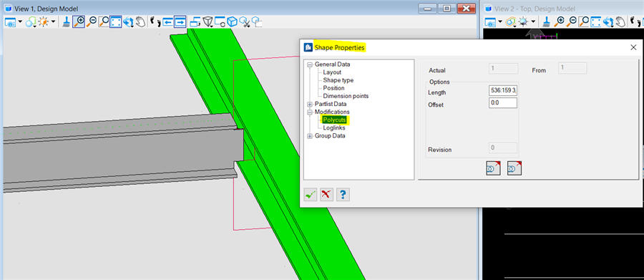
Task: Click the green checkmark OK button
Action: [x=311, y=195]
